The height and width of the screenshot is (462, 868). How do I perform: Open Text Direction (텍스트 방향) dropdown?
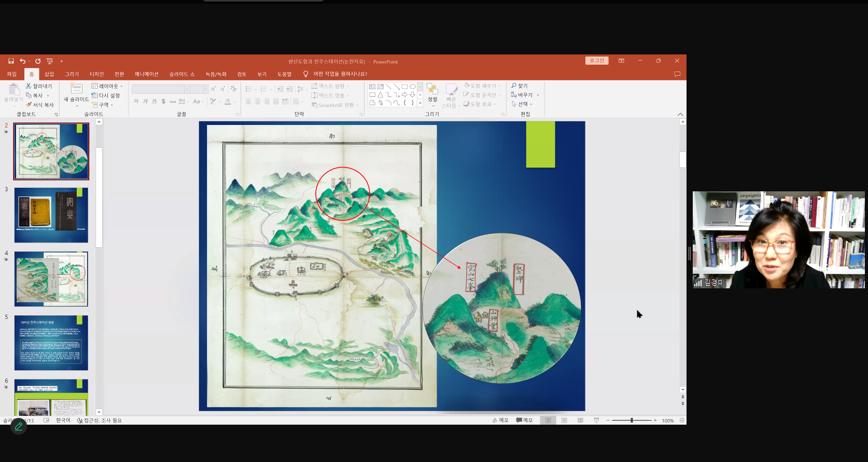pyautogui.click(x=330, y=86)
